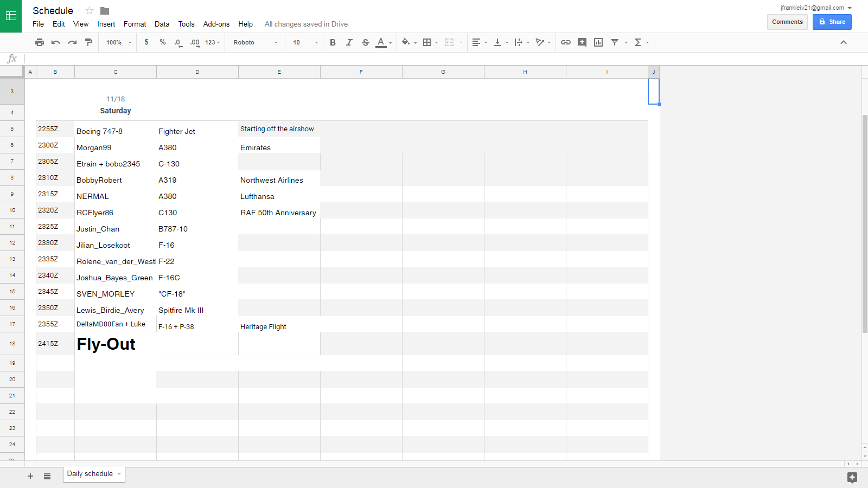This screenshot has width=868, height=488.
Task: Expand the borders dropdown arrow
Action: click(x=437, y=42)
